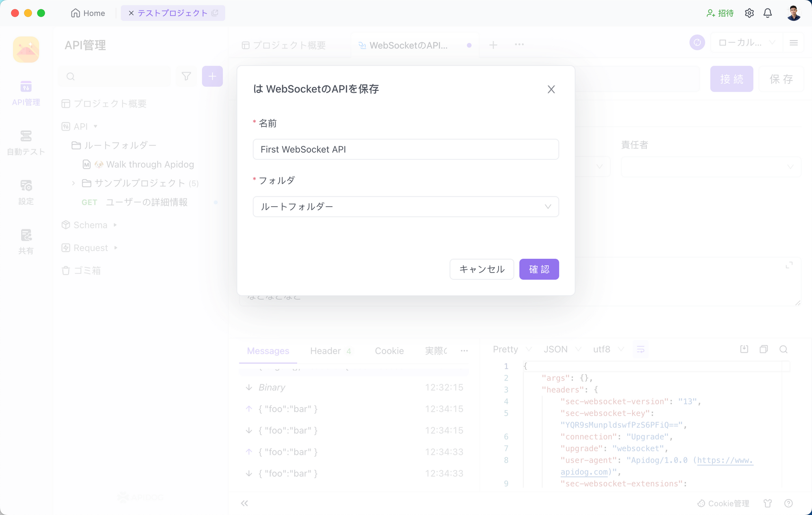The image size is (812, 515).
Task: Click the 接続 connect button
Action: [732, 79]
